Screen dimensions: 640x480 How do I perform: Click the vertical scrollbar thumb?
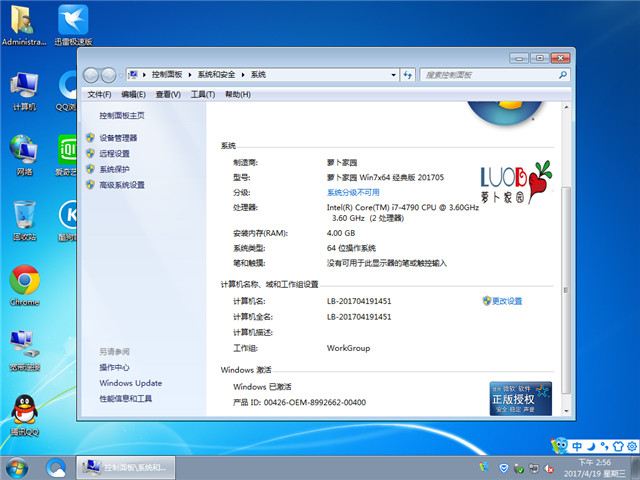click(x=566, y=290)
